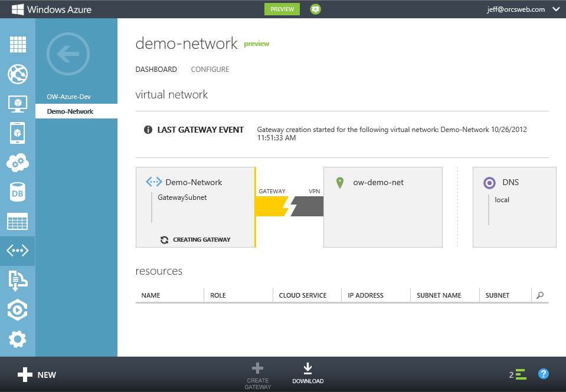Click the jeff@orcsweb.com account name
566x392 pixels.
tap(516, 9)
